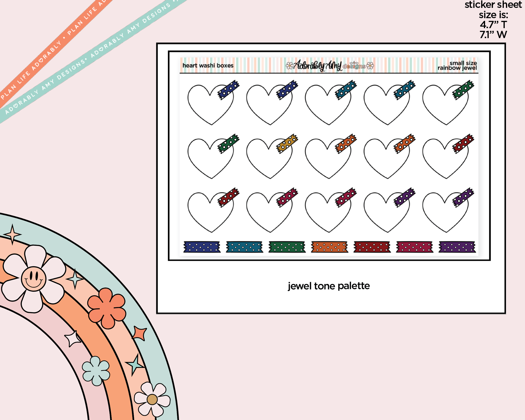This screenshot has height=420, width=525.
Task: Click the white flower with gold center
Action: (x=152, y=399)
